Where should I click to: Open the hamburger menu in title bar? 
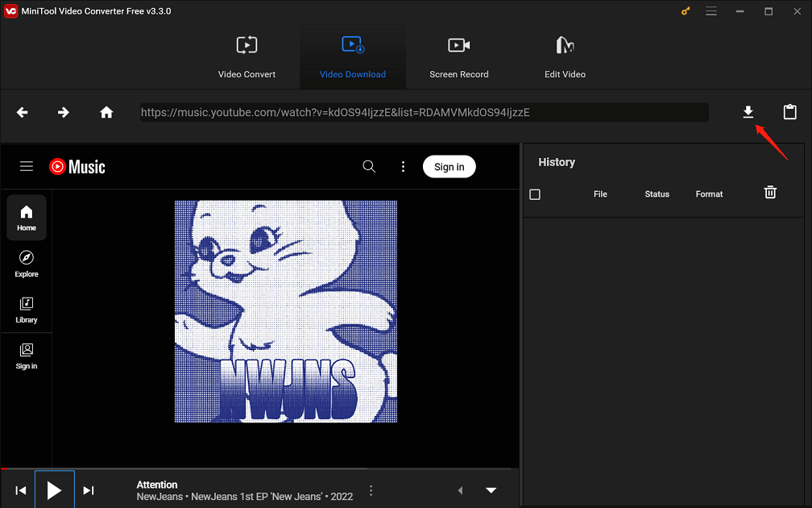point(711,11)
